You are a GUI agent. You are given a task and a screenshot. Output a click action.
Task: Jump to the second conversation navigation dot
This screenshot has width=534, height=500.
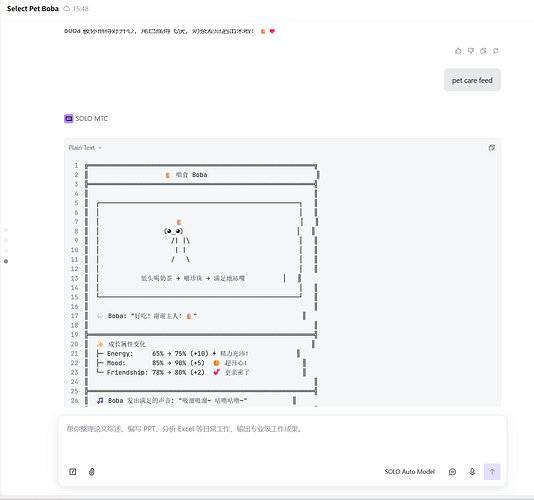pyautogui.click(x=6, y=240)
